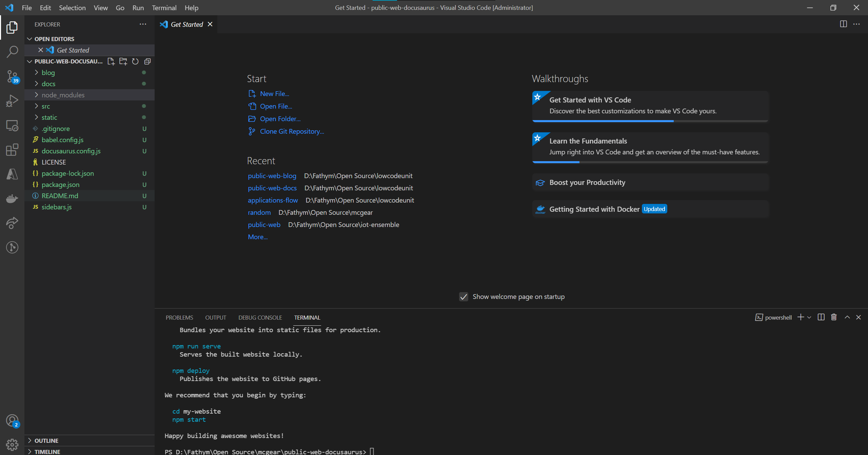Open the Selection menu

(x=72, y=7)
